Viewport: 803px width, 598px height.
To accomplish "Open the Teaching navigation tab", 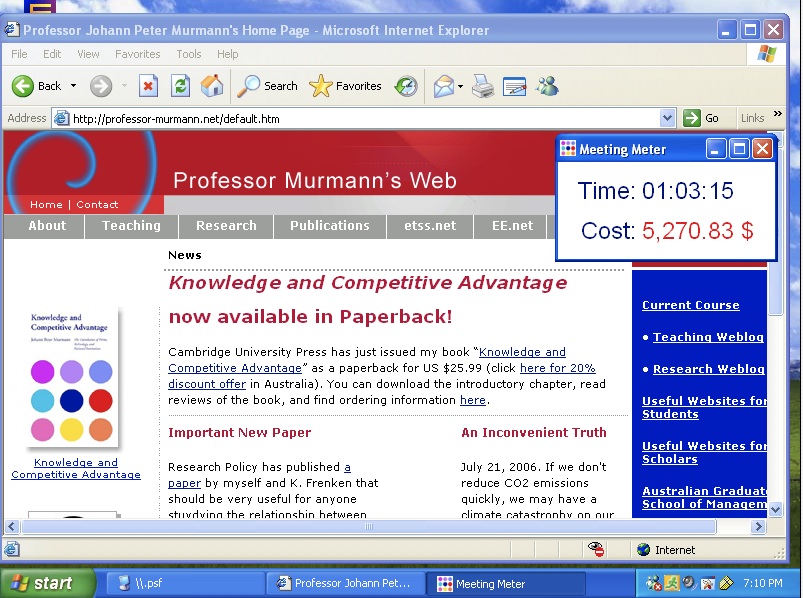I will tap(131, 226).
